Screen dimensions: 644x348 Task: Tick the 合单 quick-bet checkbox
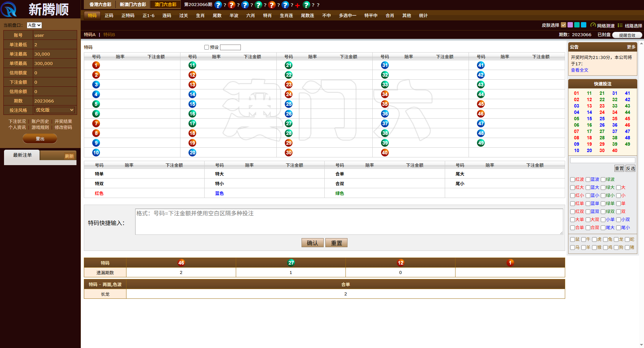(x=573, y=228)
